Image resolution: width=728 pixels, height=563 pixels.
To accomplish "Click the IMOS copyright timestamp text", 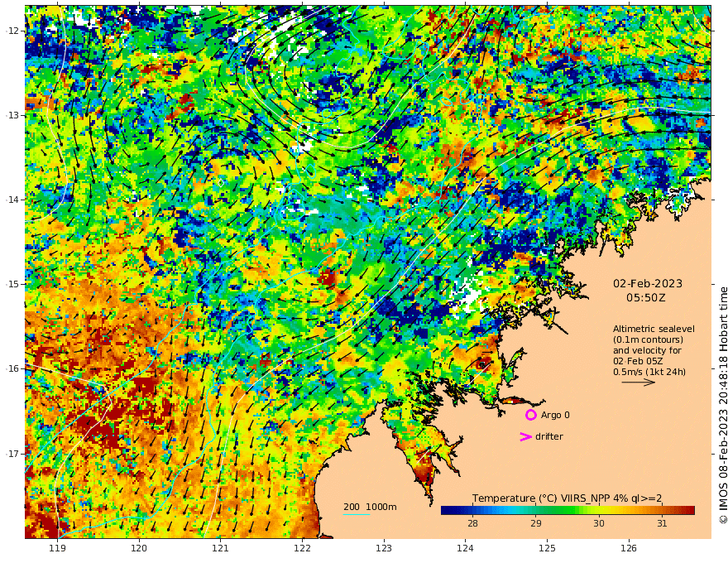I will click(722, 405).
